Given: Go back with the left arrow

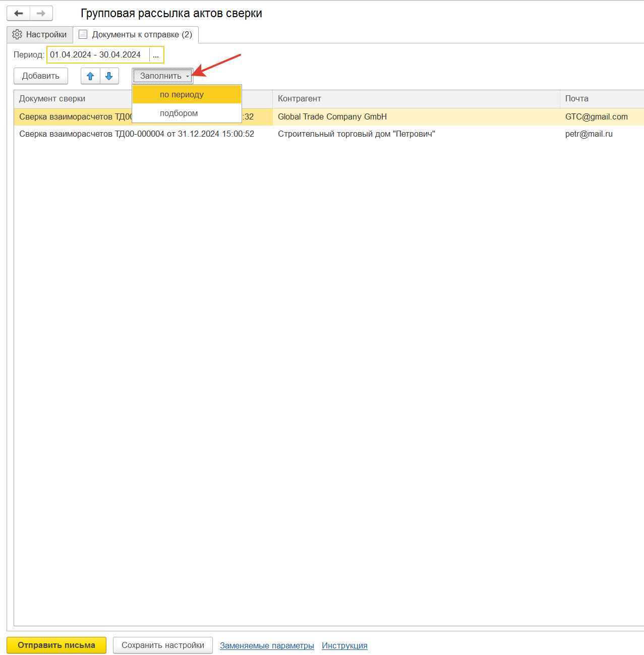Looking at the screenshot, I should coord(19,13).
